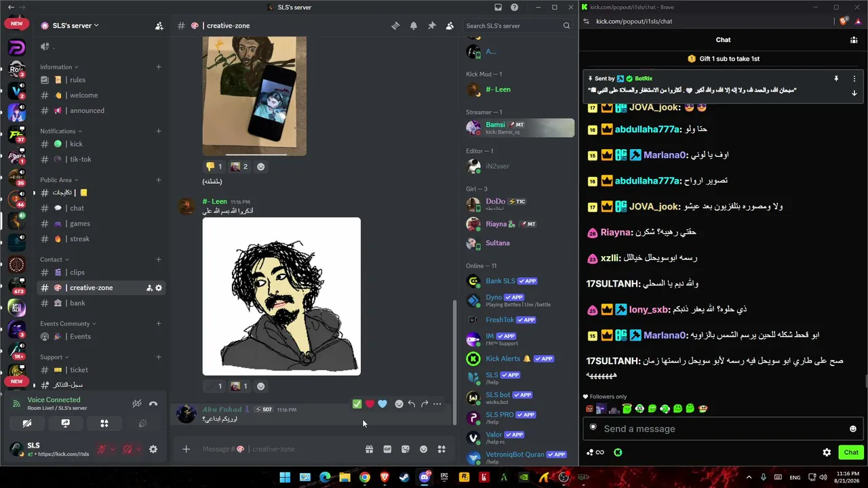
Task: Send a Nitro gift
Action: (369, 449)
